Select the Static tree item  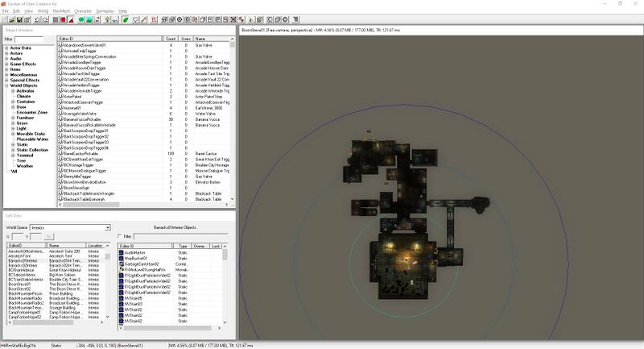tap(22, 143)
